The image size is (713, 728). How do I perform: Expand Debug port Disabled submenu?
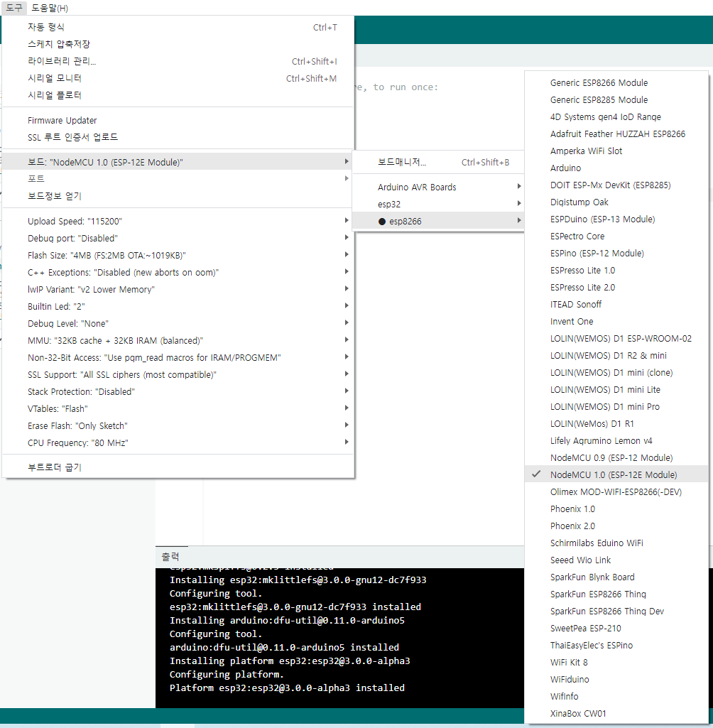click(178, 238)
